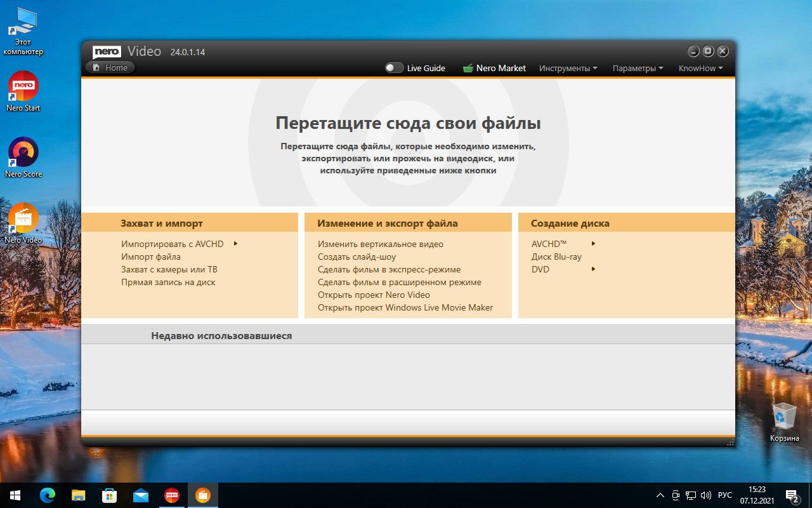Open the Nero Score desktop icon
Viewport: 812px width, 508px height.
(x=23, y=157)
